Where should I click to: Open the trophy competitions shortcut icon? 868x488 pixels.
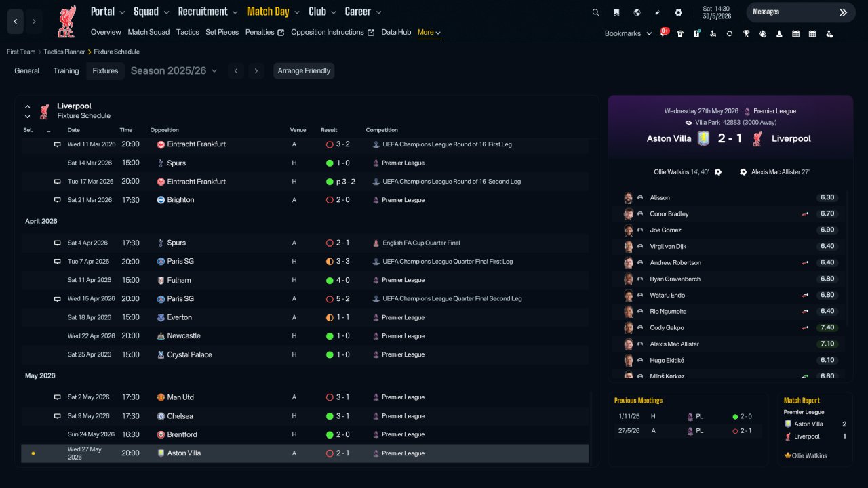[x=746, y=33]
